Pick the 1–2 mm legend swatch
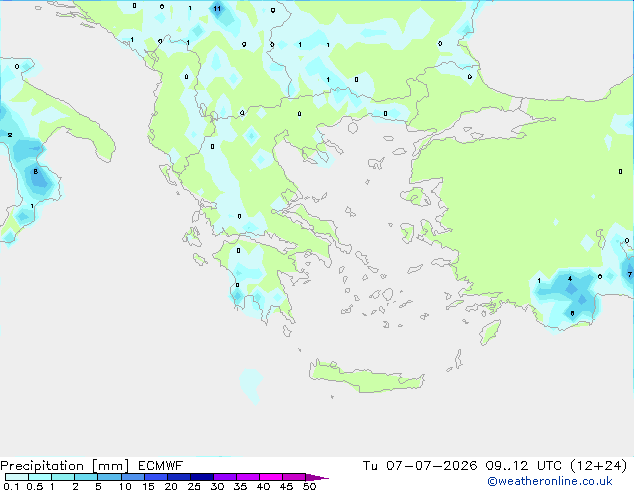This screenshot has width=634, height=490. (63, 477)
